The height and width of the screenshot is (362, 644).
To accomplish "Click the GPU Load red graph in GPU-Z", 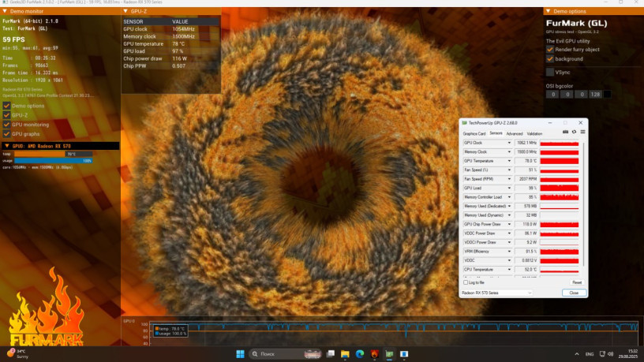I will pos(559,188).
